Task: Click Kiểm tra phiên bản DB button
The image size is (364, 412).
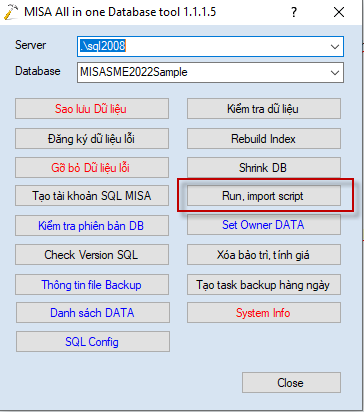Action: point(92,226)
